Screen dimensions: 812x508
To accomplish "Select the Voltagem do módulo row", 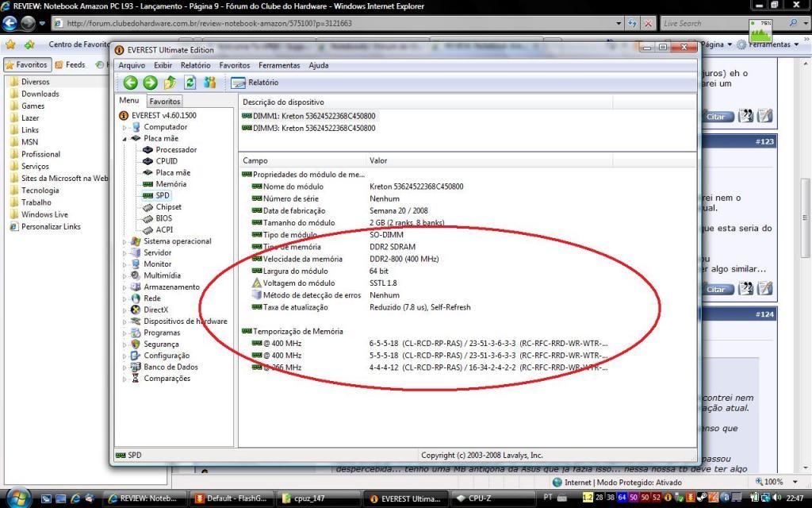I will point(324,283).
